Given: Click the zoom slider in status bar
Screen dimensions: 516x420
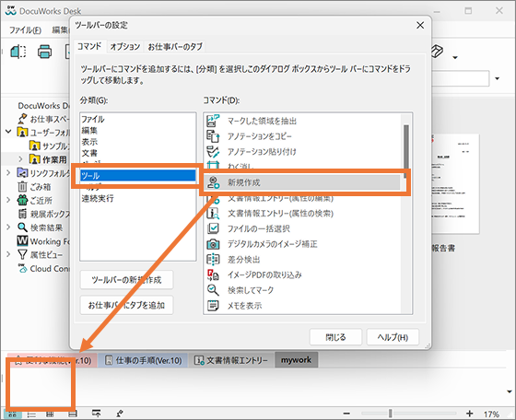Looking at the screenshot, I should pos(391,414).
